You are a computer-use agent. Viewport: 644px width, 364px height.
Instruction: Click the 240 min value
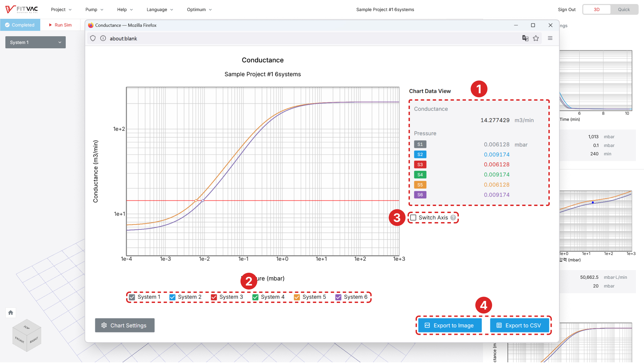click(x=594, y=154)
